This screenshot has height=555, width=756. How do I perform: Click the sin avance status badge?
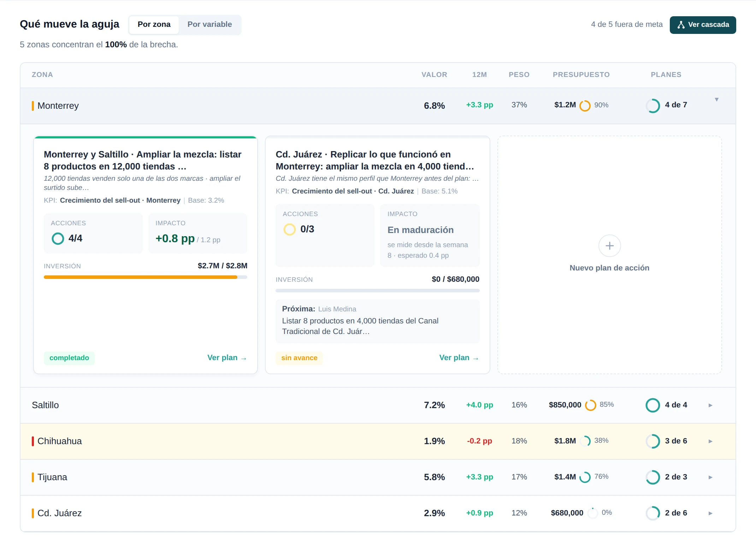pos(299,358)
